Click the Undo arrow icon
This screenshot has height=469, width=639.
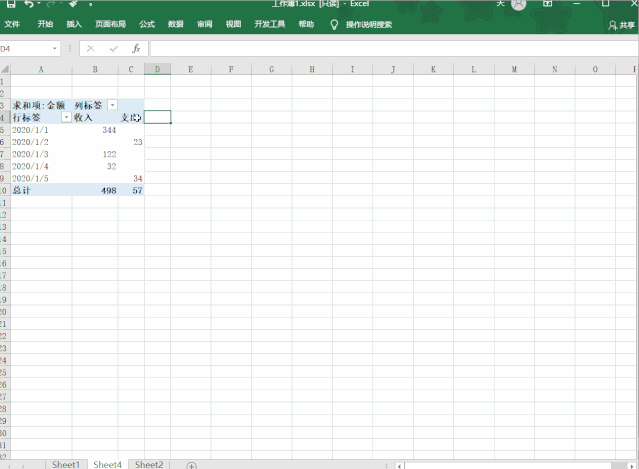pos(29,4)
